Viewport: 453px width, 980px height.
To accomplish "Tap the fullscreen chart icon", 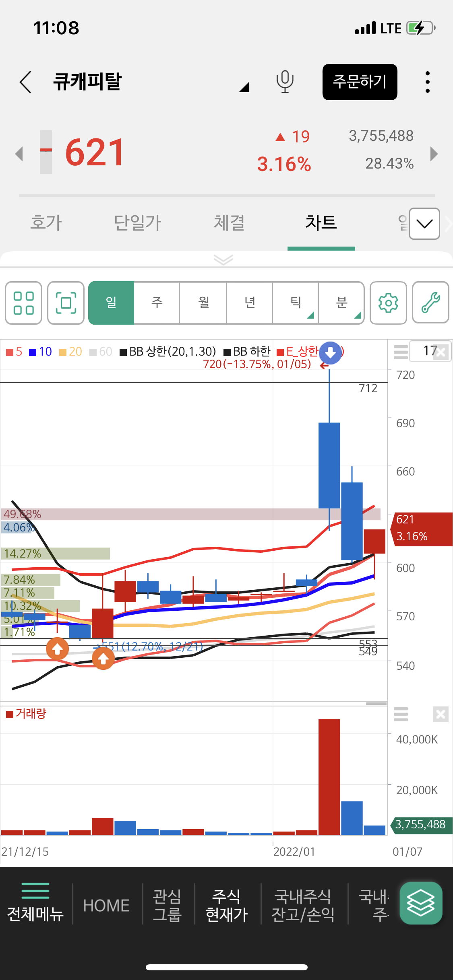I will coord(66,303).
